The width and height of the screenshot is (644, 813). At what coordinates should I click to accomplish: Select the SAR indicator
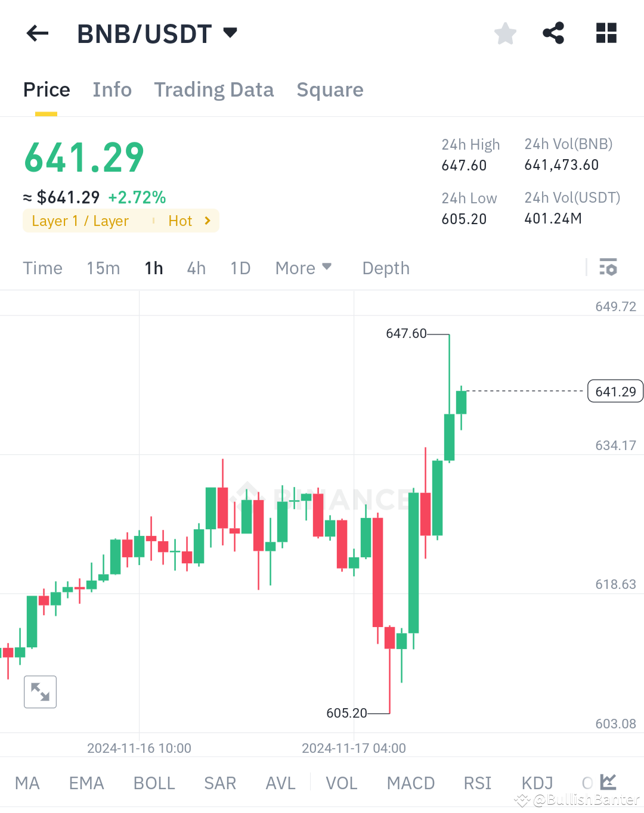point(219,783)
